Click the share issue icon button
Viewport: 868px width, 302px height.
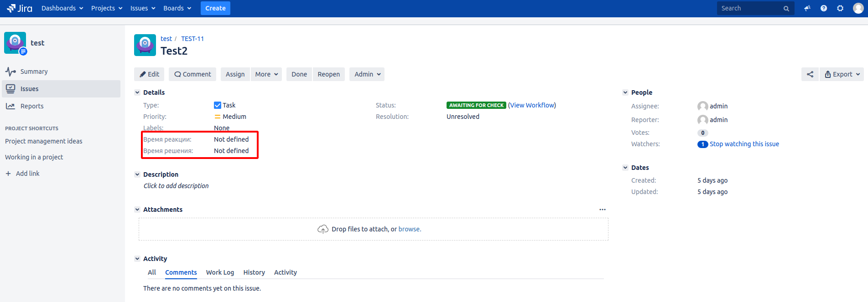pyautogui.click(x=810, y=74)
